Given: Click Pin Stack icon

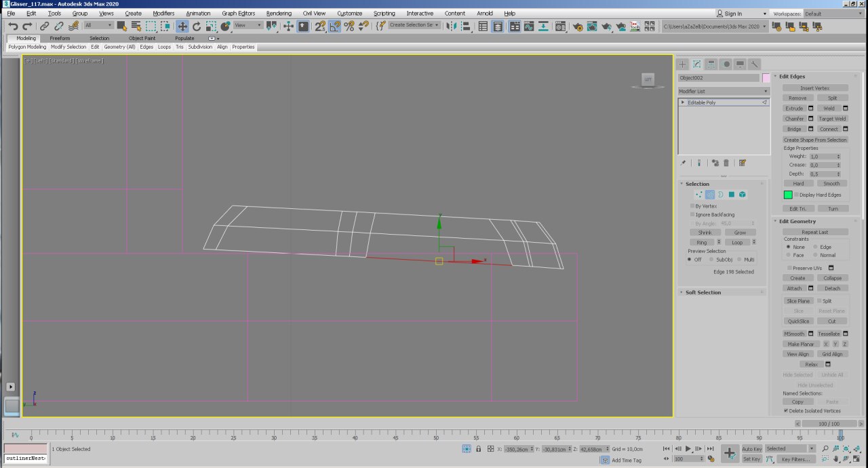Looking at the screenshot, I should pos(684,163).
